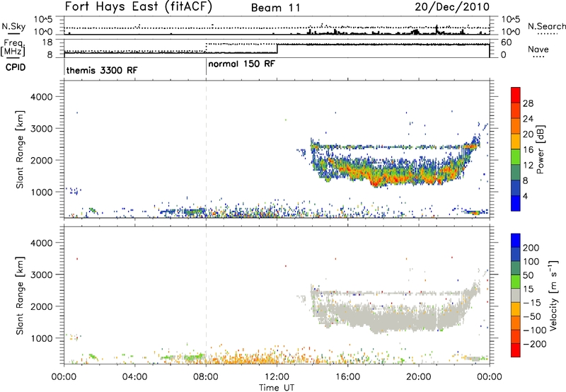Click the left 10^5 noise axis label
The height and width of the screenshot is (392, 566).
[43, 19]
